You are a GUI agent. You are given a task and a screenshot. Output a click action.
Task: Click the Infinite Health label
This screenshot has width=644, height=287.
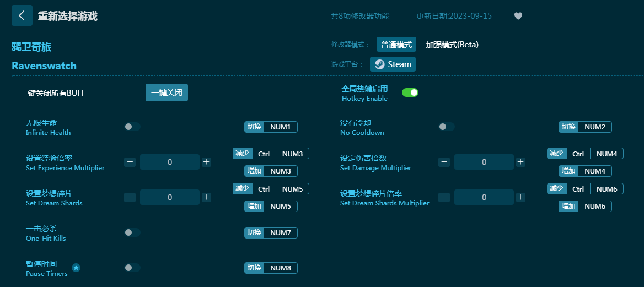tap(48, 133)
